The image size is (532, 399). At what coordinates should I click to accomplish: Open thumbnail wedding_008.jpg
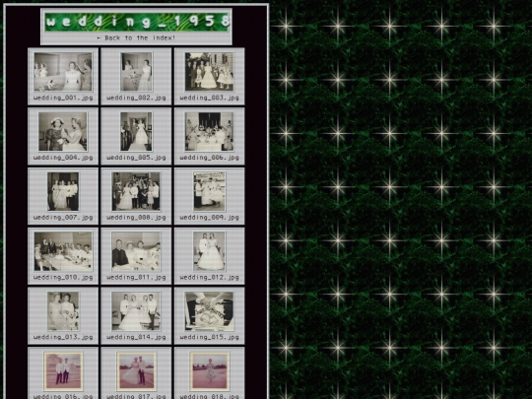[136, 191]
